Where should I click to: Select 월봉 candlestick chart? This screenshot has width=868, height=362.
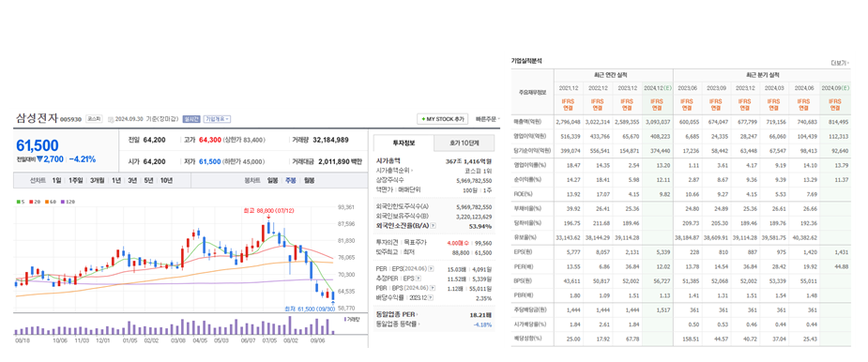pos(309,180)
